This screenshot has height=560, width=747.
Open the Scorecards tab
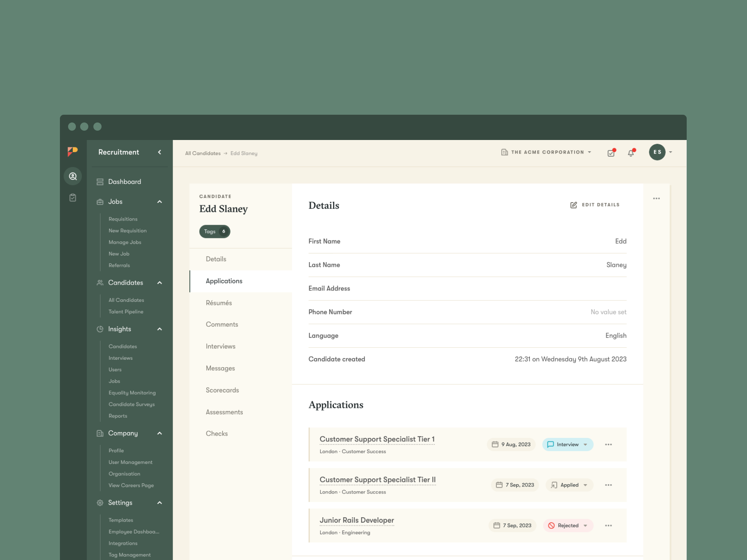coord(222,390)
